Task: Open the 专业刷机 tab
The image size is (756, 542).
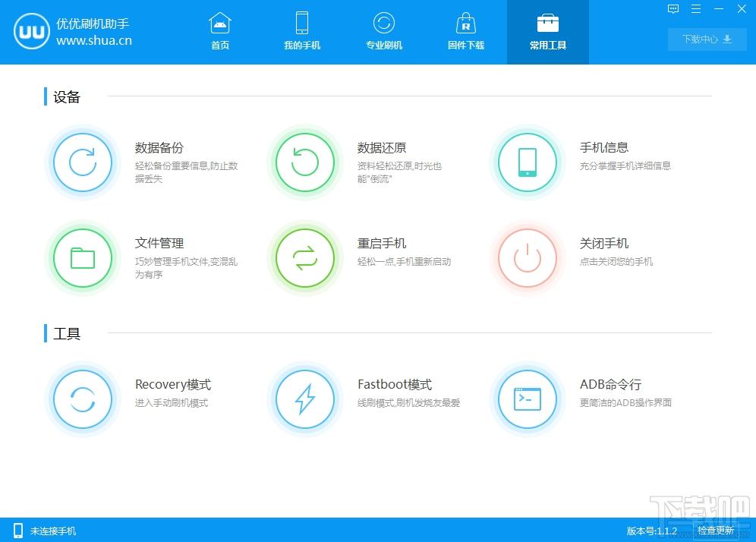Action: (384, 32)
